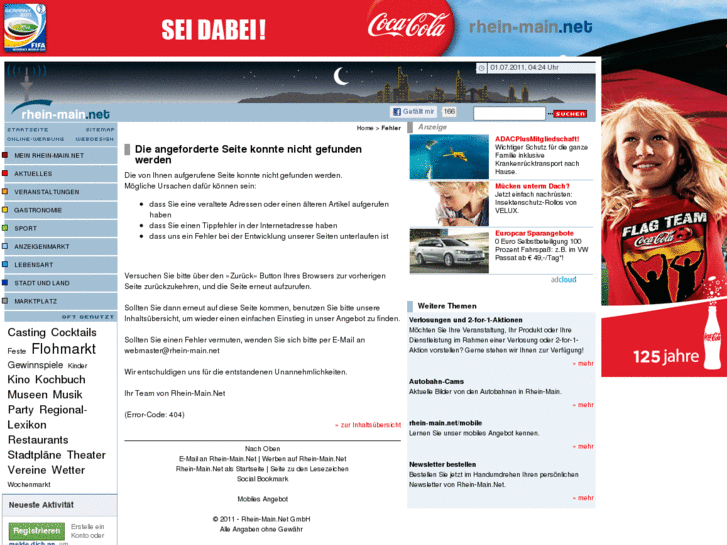Image resolution: width=727 pixels, height=545 pixels.
Task: Select STADT UND LAND menu item
Action: click(61, 283)
